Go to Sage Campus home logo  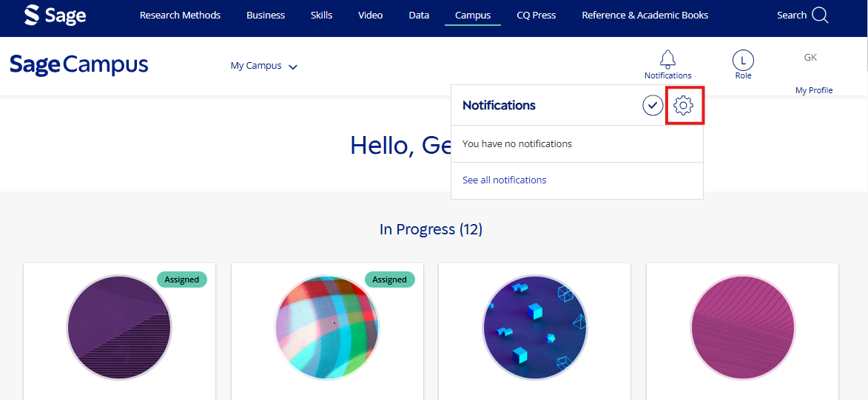click(78, 65)
